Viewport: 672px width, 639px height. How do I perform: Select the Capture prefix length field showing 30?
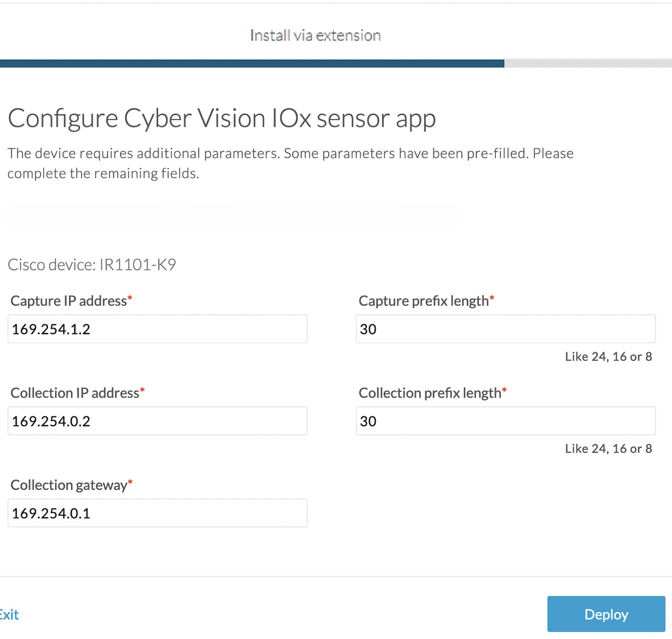pos(505,328)
